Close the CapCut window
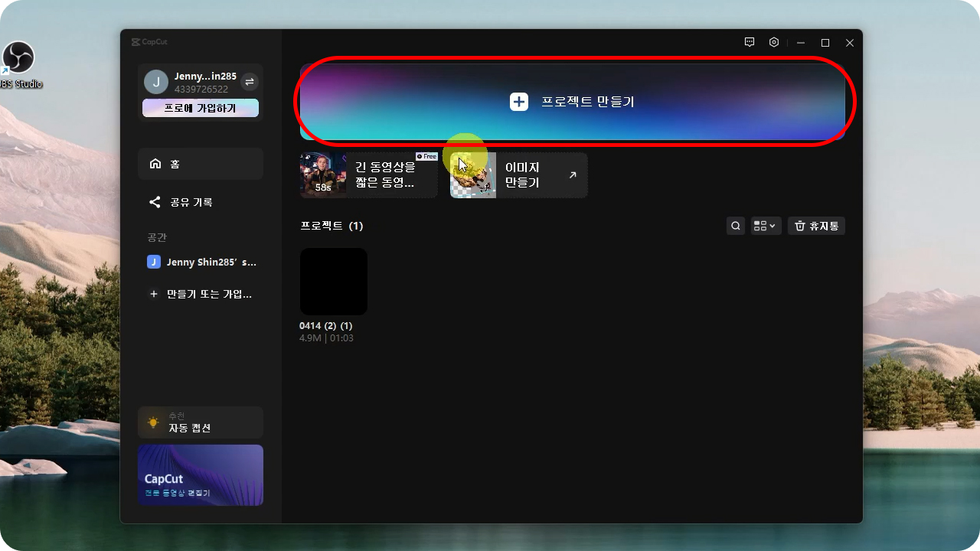 click(x=850, y=43)
